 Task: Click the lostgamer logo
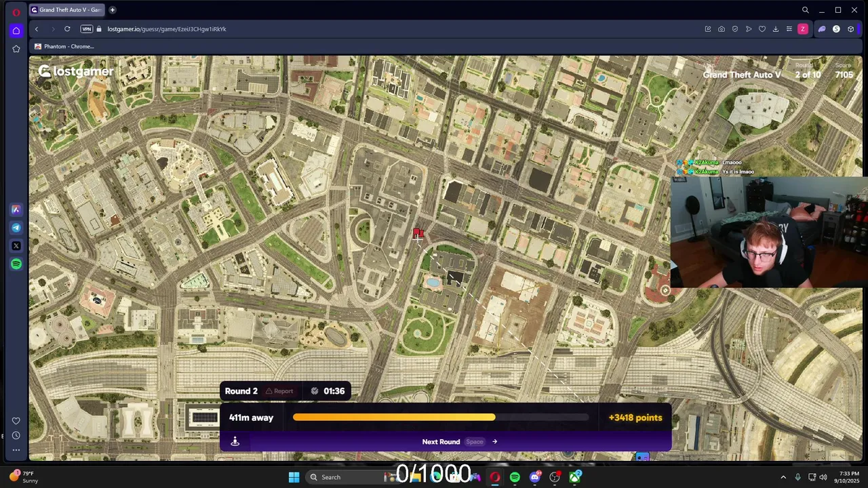click(x=76, y=71)
